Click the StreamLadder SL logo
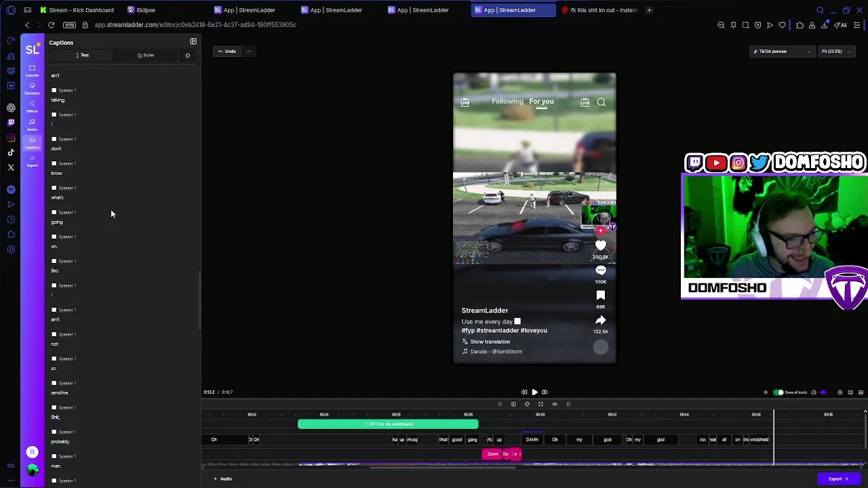This screenshot has height=488, width=868. click(x=32, y=49)
